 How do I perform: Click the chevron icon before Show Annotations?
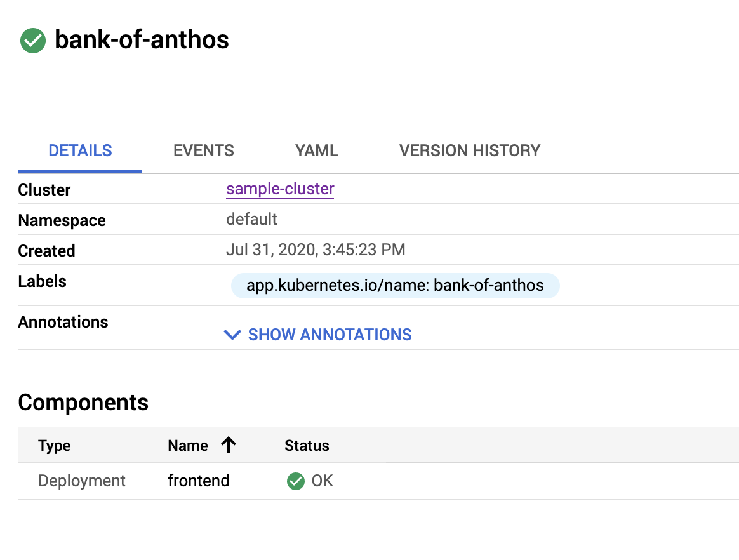232,335
